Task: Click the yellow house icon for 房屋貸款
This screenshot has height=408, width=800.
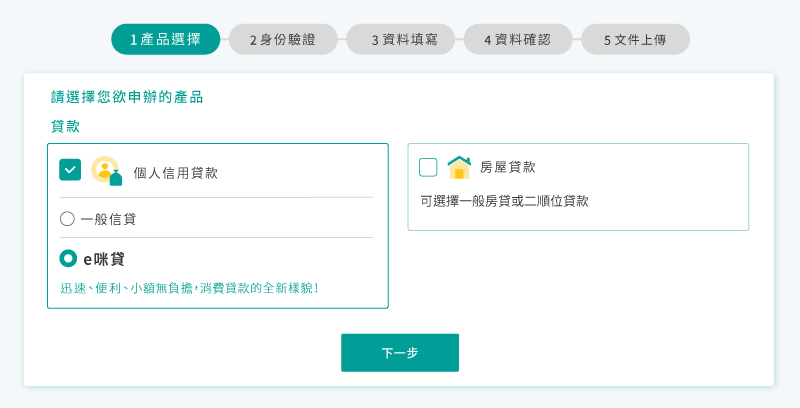Action: pyautogui.click(x=459, y=167)
